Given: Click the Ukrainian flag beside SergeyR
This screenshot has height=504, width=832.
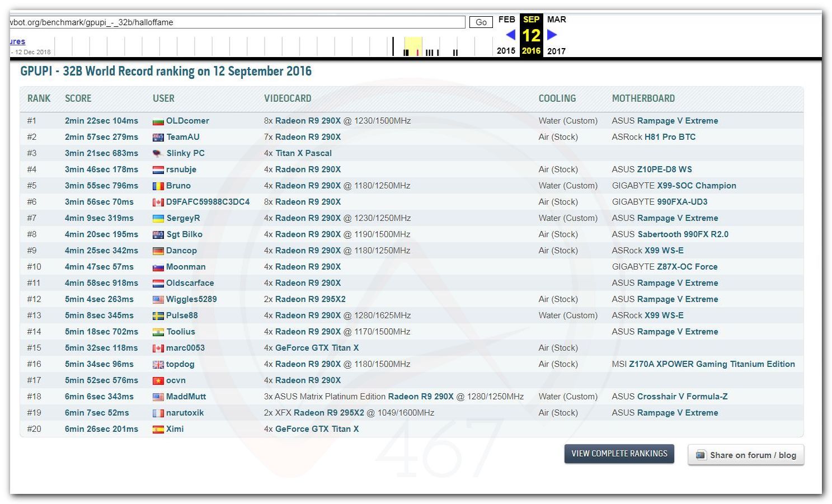Looking at the screenshot, I should coord(158,218).
